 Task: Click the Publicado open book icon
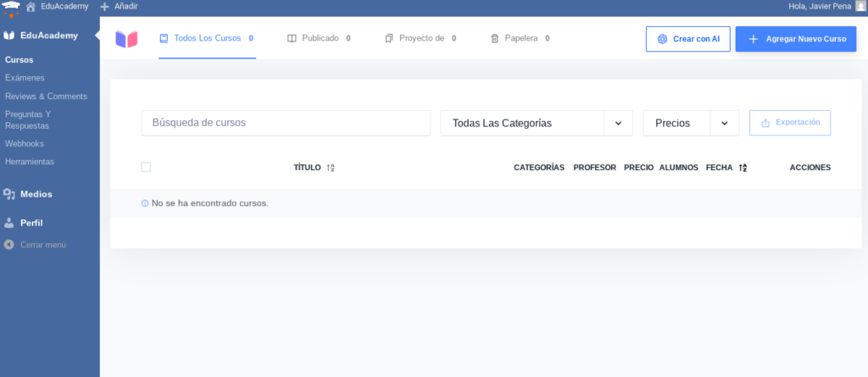point(292,39)
